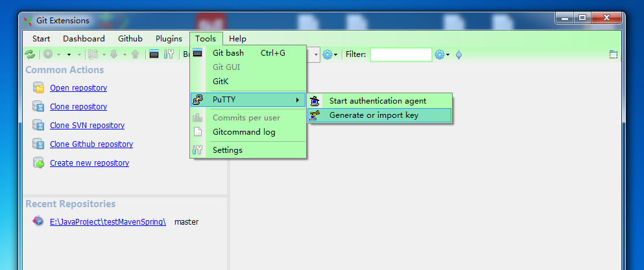Open recent repository E:\JavaProject\testMavenSpring\

[108, 222]
